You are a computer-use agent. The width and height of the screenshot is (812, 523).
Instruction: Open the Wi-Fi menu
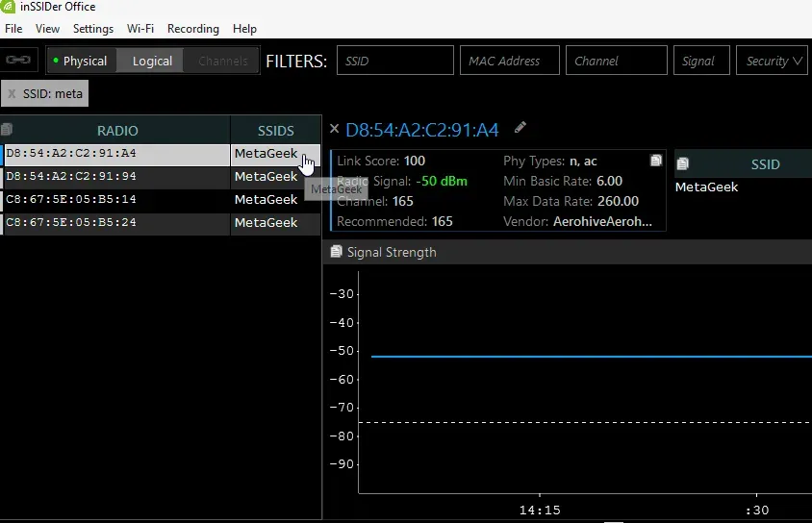point(140,29)
